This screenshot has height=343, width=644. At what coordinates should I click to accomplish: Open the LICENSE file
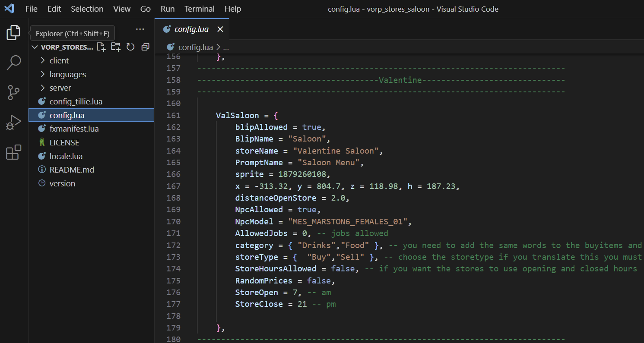pyautogui.click(x=91, y=142)
